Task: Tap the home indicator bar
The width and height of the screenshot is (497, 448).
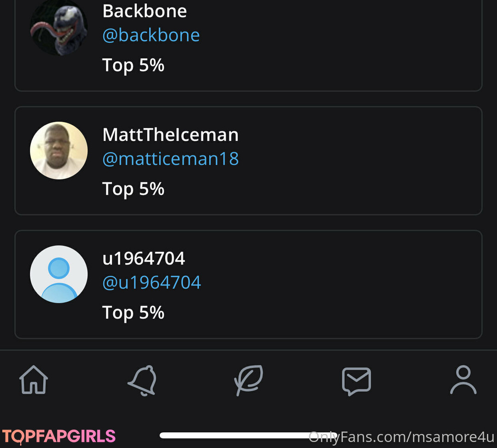Action: tap(248, 435)
